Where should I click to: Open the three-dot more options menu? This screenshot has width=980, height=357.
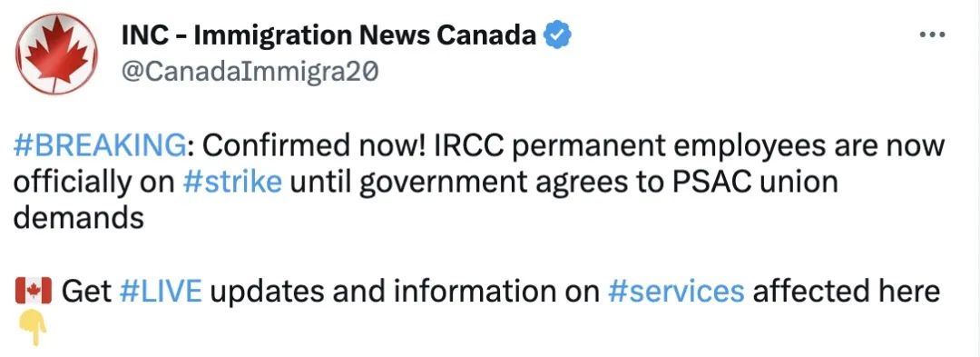933,35
